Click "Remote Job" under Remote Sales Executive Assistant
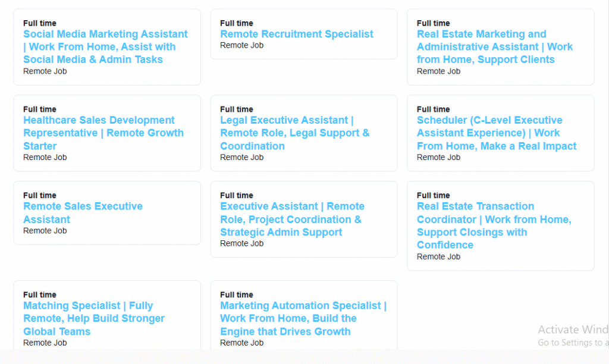The image size is (609, 364). (45, 231)
